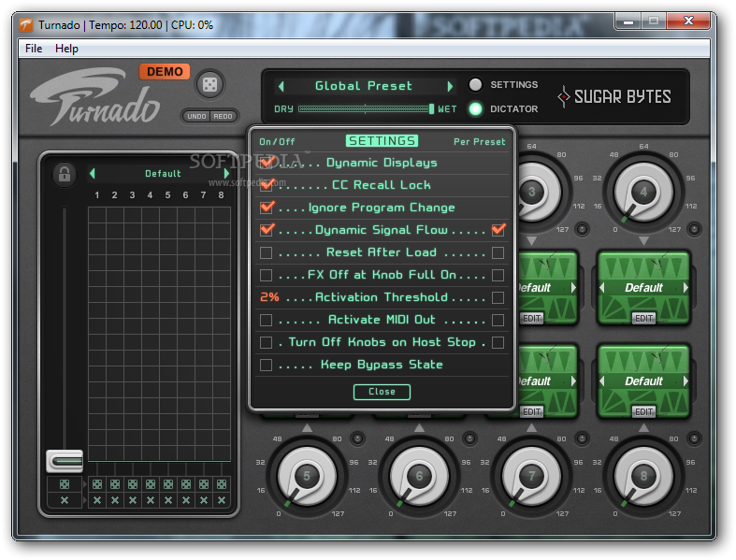
Task: Go to next Global Preset arrow
Action: click(x=450, y=86)
